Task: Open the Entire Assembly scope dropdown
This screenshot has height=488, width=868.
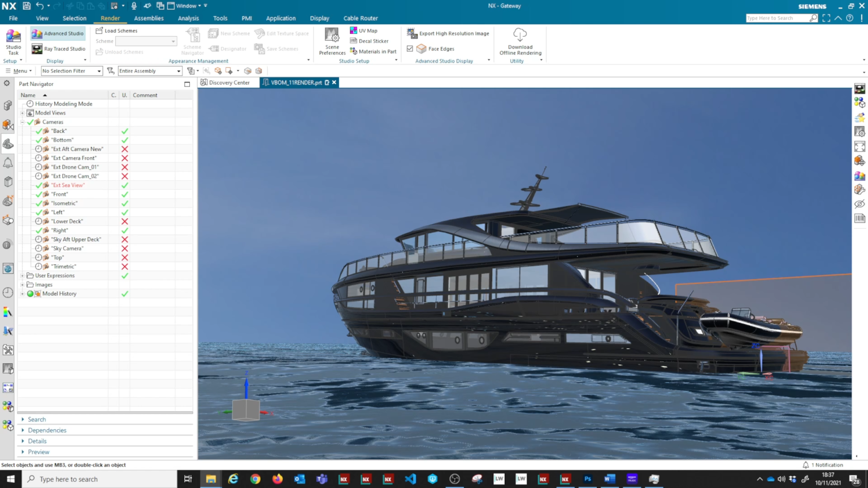Action: click(177, 71)
